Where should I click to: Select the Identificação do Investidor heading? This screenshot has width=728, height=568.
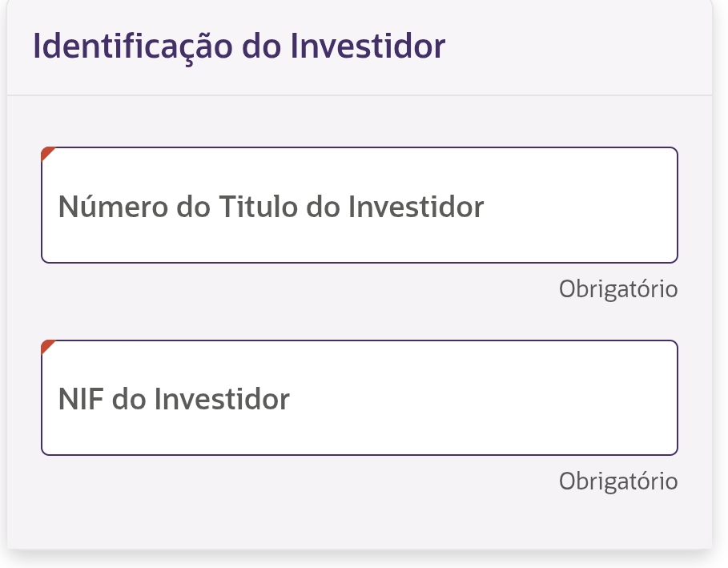click(x=239, y=46)
